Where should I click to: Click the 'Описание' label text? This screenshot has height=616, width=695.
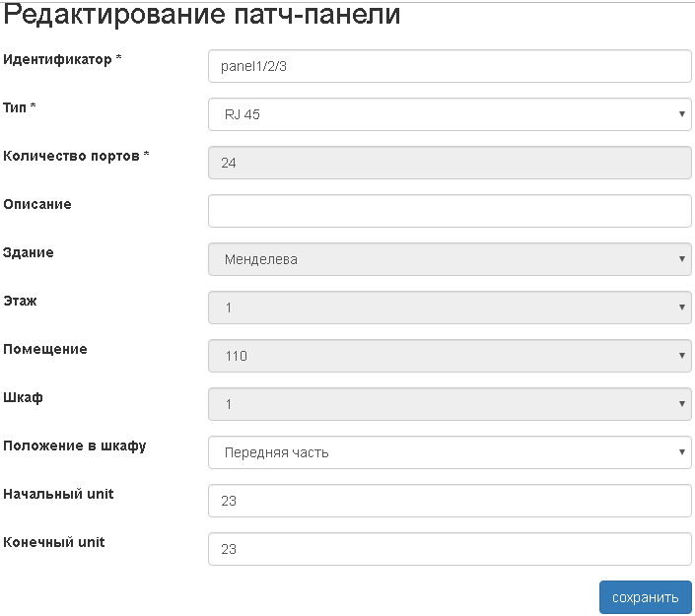click(x=37, y=204)
